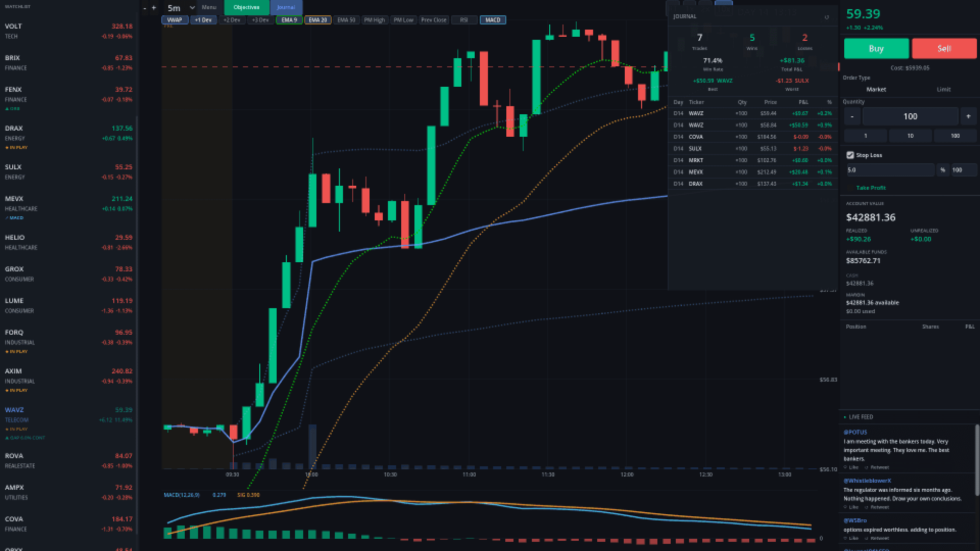980x551 pixels.
Task: Enable the RSI indicator
Action: click(x=464, y=20)
